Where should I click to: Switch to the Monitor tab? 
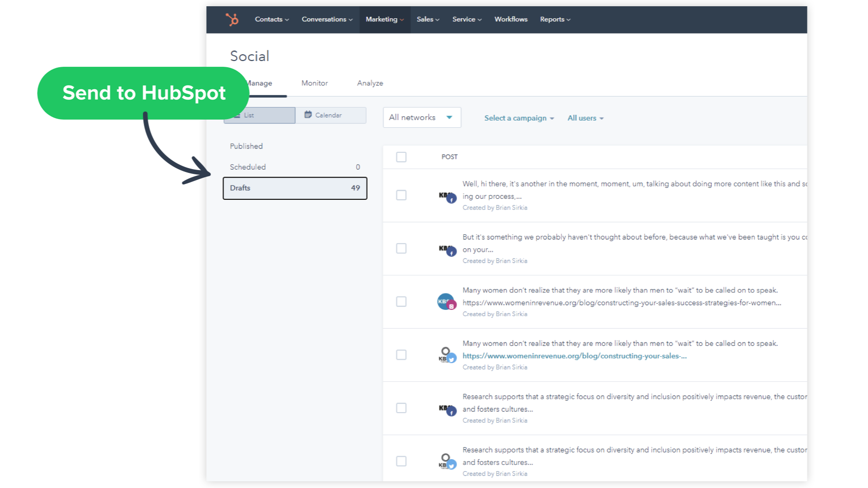(314, 83)
